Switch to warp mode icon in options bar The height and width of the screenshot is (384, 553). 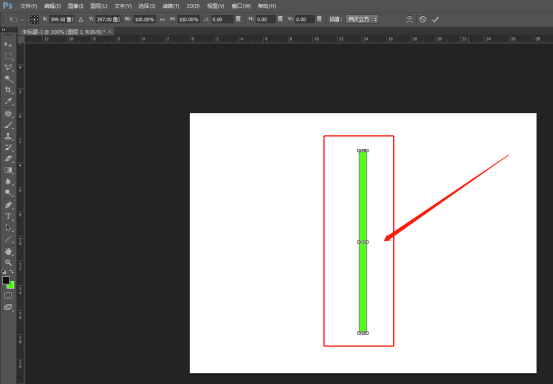pos(409,20)
